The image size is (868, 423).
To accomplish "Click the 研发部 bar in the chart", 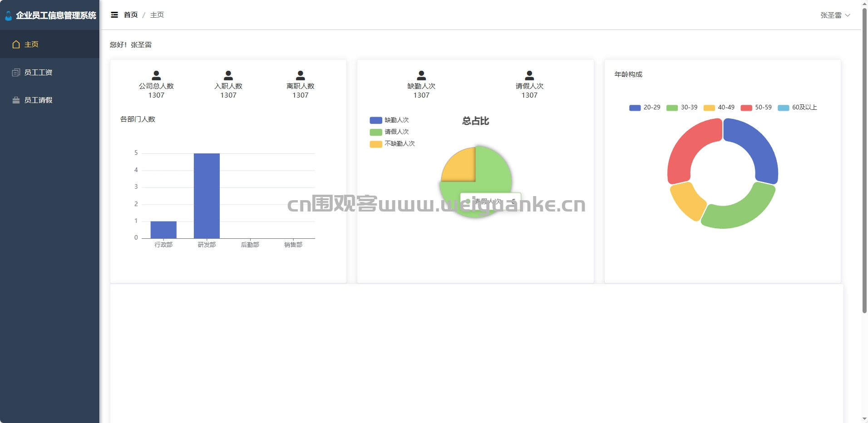I will pyautogui.click(x=207, y=196).
